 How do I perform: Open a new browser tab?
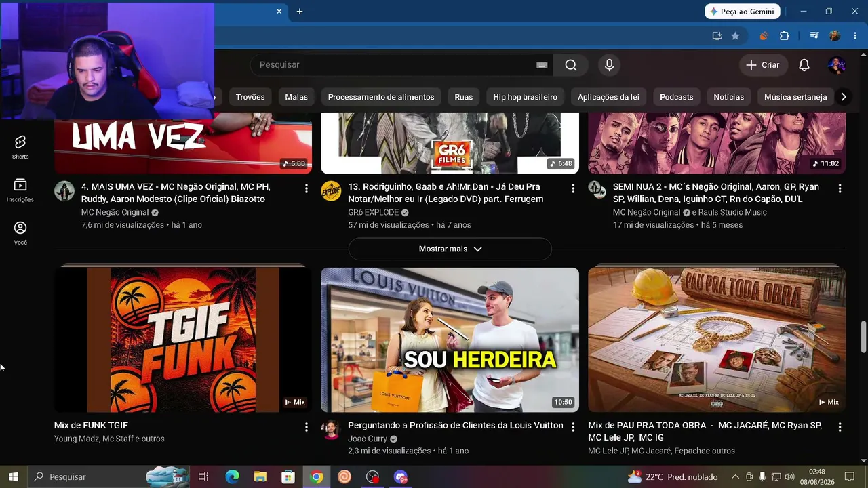click(x=300, y=12)
